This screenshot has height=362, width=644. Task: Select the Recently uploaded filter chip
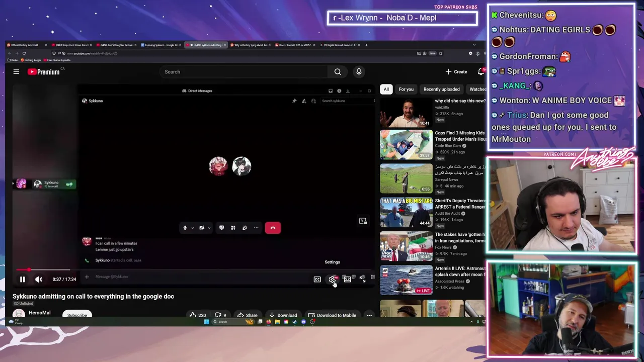click(x=441, y=89)
